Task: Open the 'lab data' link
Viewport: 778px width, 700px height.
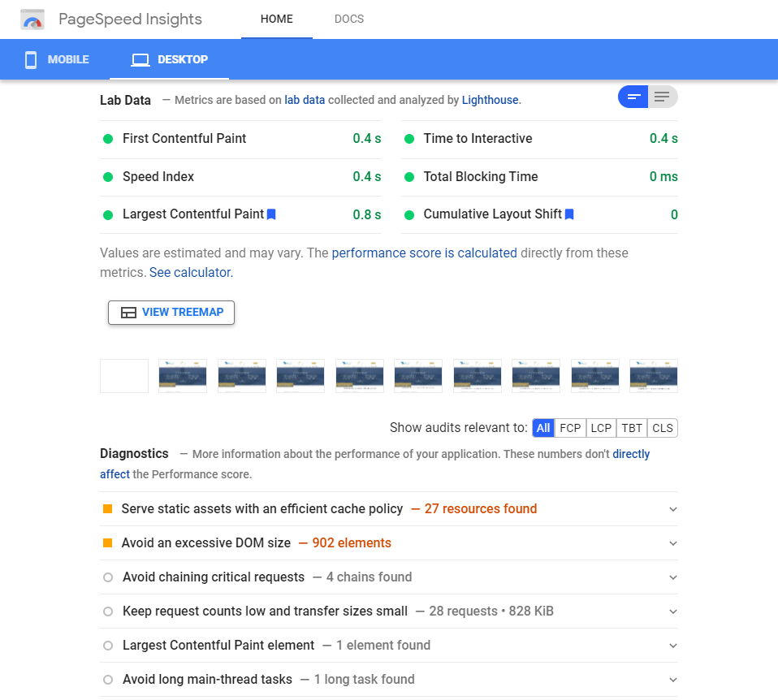Action: tap(305, 100)
